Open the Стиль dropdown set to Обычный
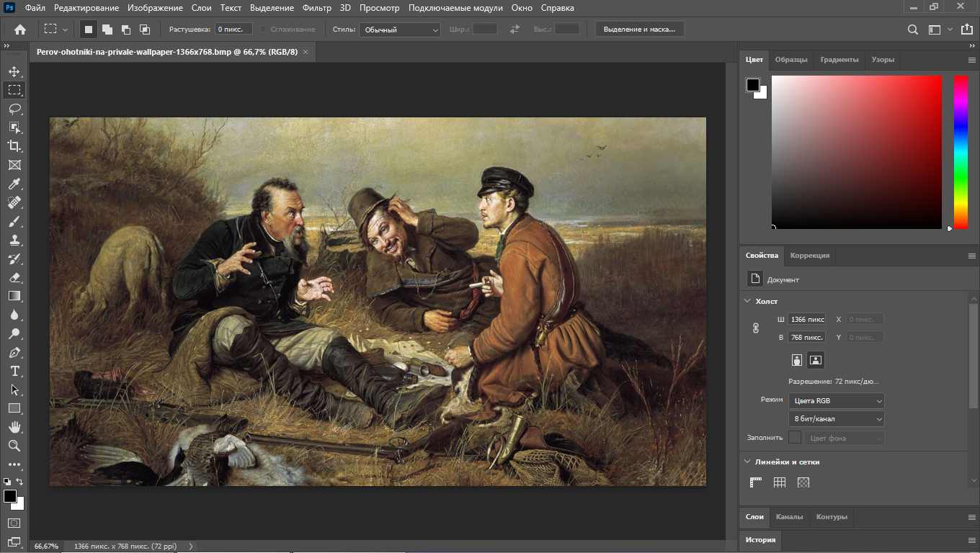The image size is (980, 553). click(x=400, y=30)
